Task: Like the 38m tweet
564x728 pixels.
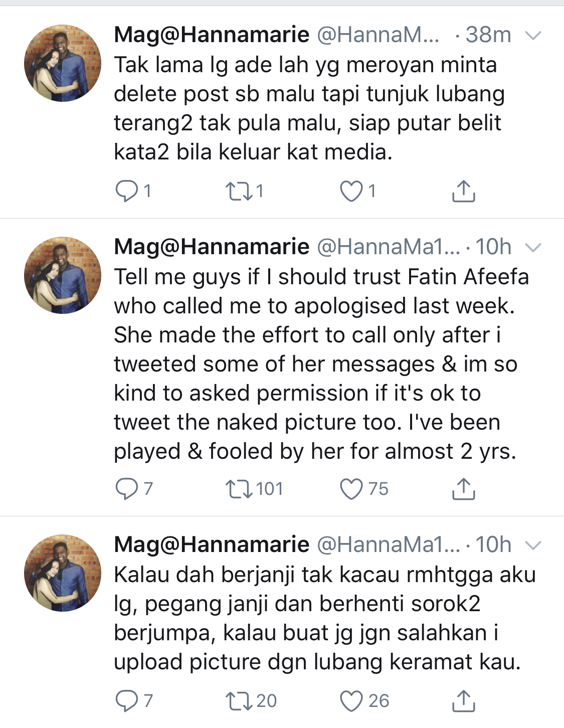Action: [351, 191]
